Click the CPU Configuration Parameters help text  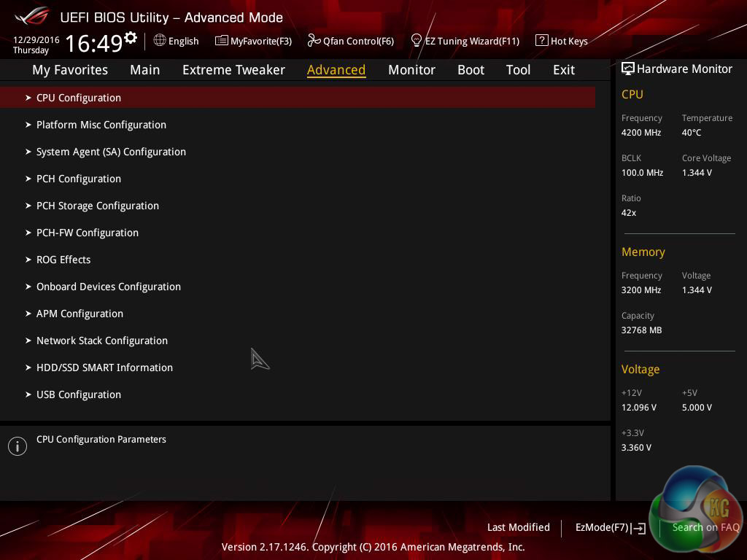tap(101, 440)
